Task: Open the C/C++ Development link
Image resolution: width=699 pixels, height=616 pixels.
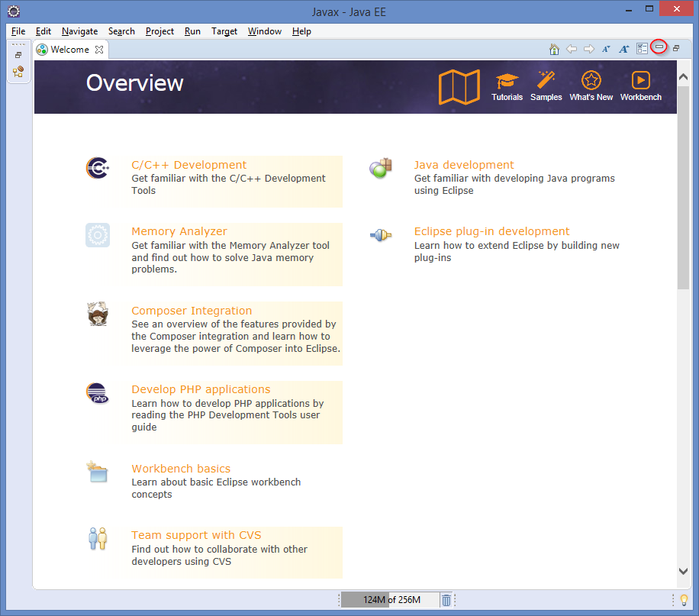Action: (x=188, y=165)
